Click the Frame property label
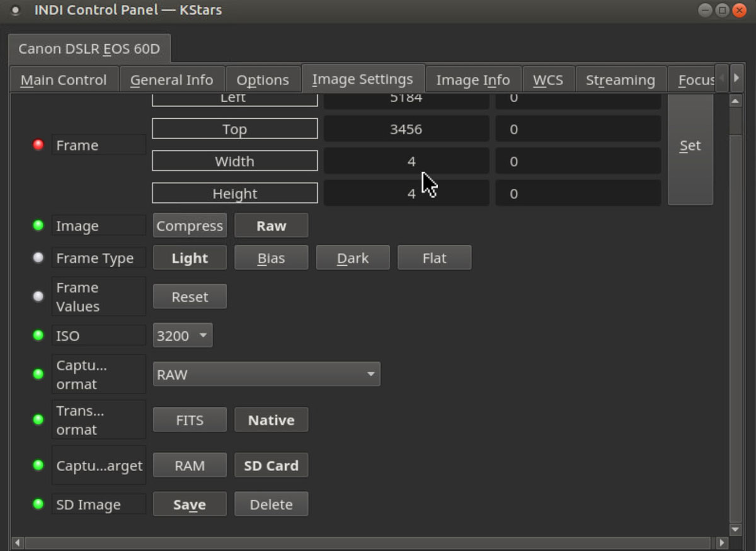 [x=99, y=145]
